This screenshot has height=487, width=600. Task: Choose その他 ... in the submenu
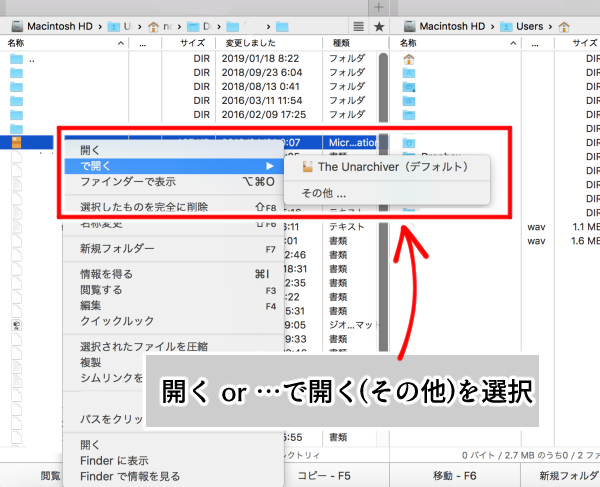pos(387,193)
